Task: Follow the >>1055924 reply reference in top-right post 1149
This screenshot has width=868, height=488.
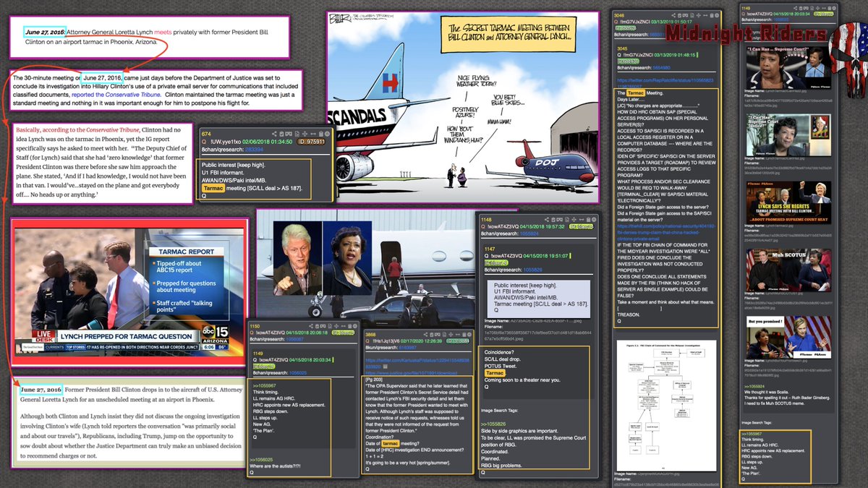Action: 754,387
